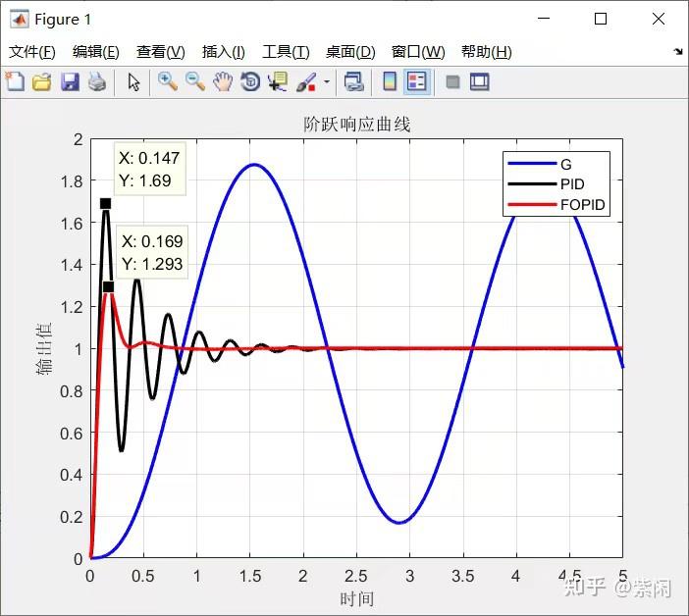Click the black data marker at PID peak
The image size is (689, 616).
click(105, 204)
